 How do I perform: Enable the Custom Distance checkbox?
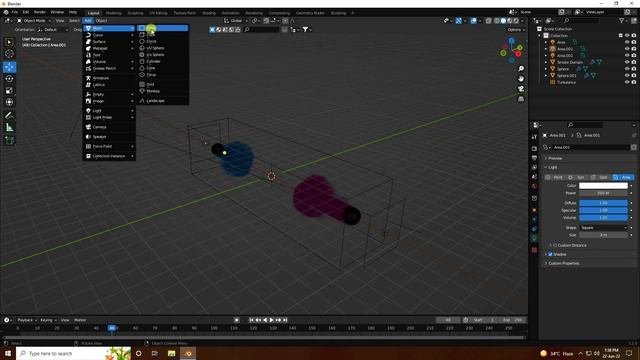tap(555, 245)
